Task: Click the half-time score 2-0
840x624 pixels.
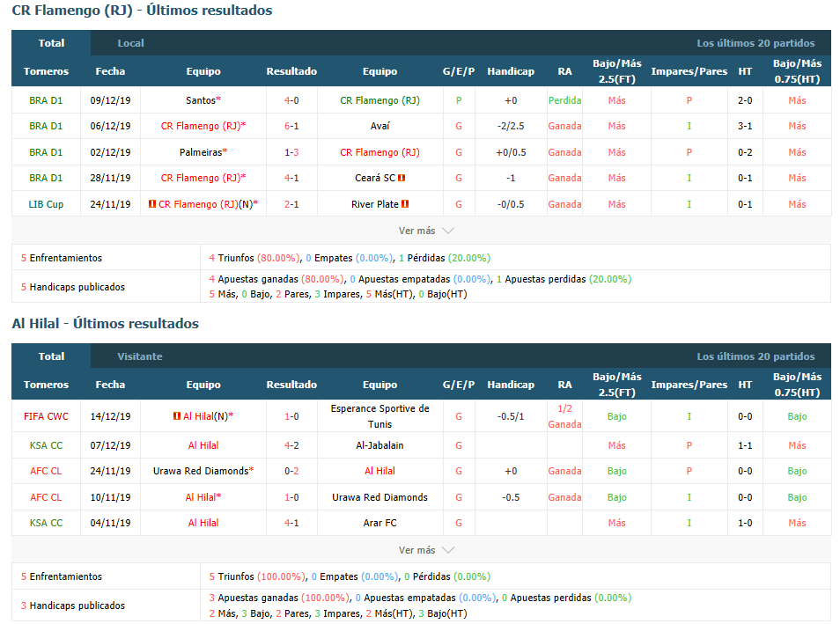Action: pyautogui.click(x=745, y=100)
